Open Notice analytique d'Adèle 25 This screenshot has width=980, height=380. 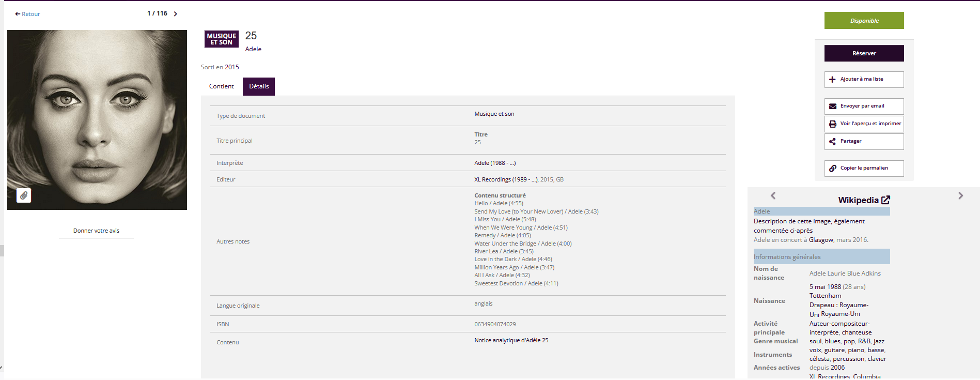coord(511,340)
